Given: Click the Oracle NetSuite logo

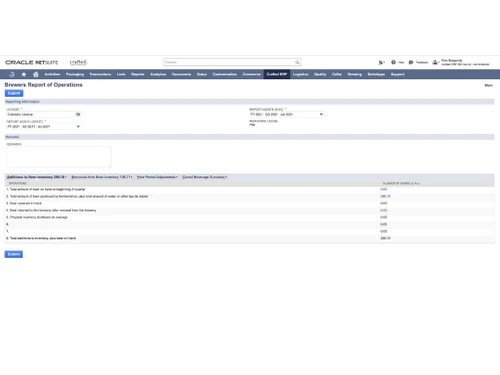Looking at the screenshot, I should pos(32,62).
